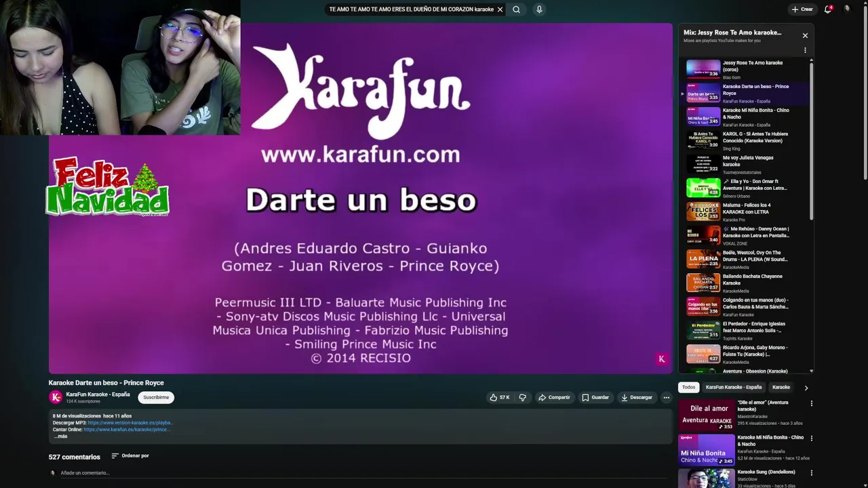Open the account avatar menu

(847, 9)
